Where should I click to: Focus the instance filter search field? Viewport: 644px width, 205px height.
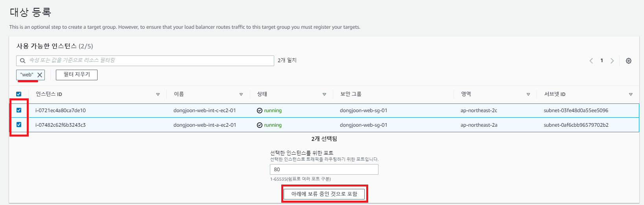coord(145,61)
